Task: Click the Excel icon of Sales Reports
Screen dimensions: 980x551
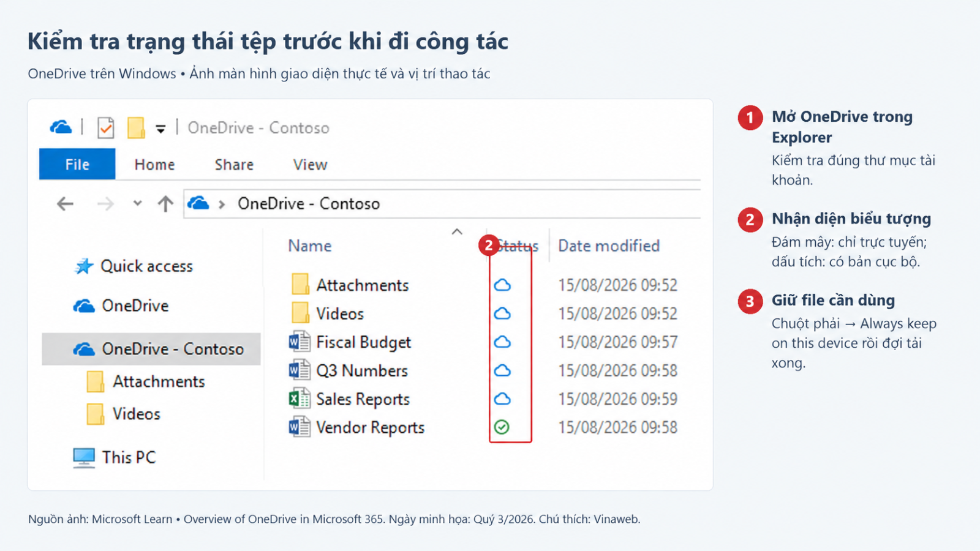Action: click(x=300, y=399)
